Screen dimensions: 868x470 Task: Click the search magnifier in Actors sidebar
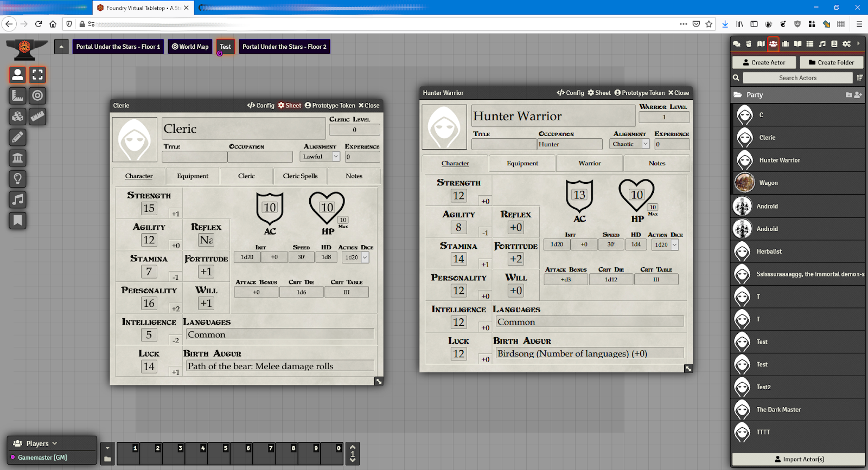736,78
